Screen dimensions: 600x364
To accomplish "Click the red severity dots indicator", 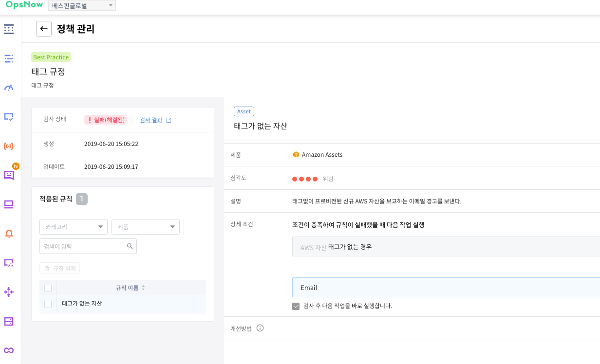I will (x=305, y=179).
